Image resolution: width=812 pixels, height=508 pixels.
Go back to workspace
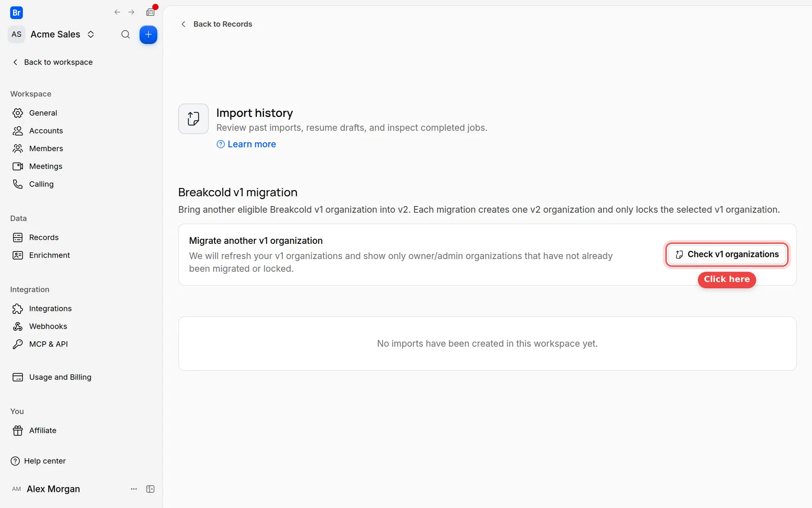[52, 62]
